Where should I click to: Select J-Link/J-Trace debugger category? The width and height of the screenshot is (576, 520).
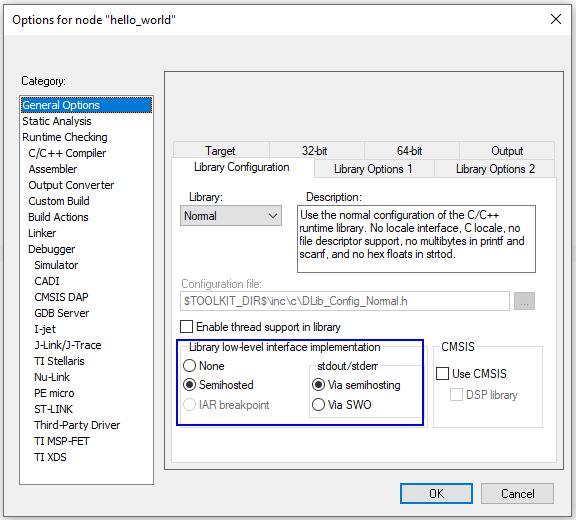[x=68, y=345]
